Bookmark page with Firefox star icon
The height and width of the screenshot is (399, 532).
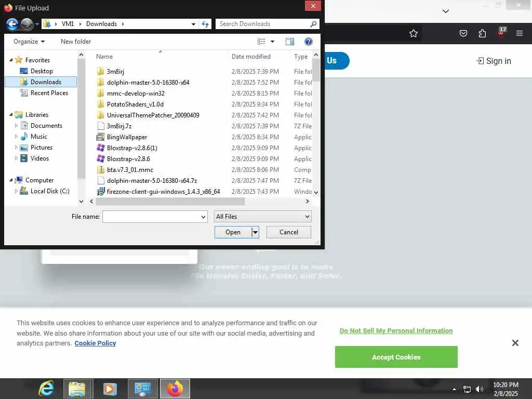(413, 33)
